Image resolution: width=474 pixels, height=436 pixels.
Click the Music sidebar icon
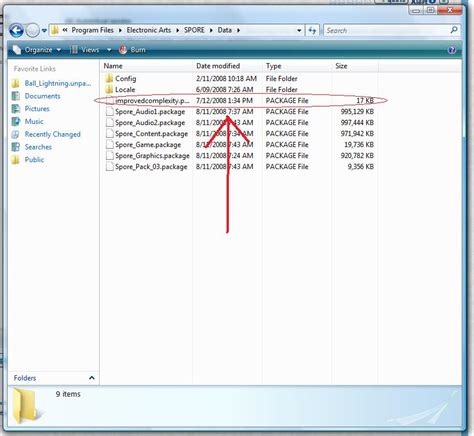(16, 121)
